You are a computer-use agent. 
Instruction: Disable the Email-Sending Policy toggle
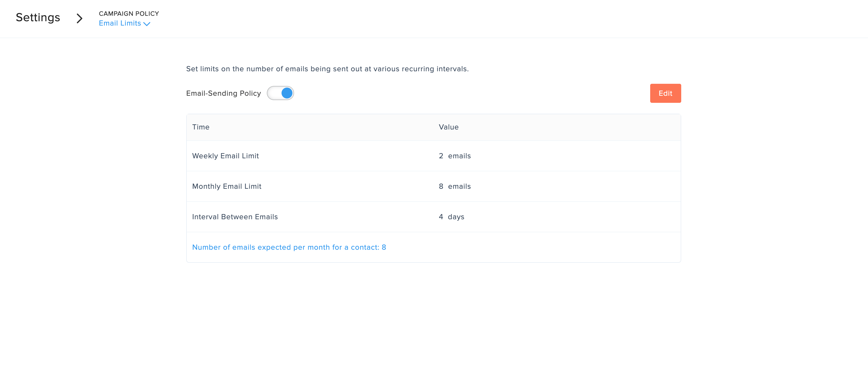click(x=280, y=93)
